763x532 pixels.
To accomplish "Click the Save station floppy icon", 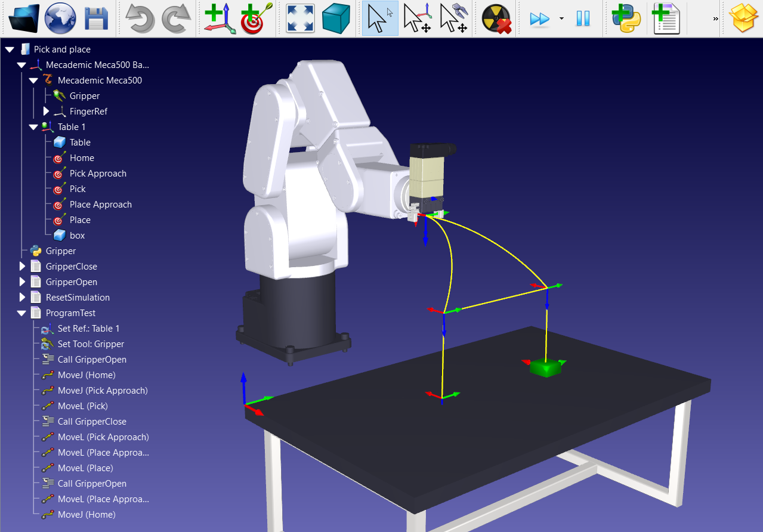I will 96,18.
